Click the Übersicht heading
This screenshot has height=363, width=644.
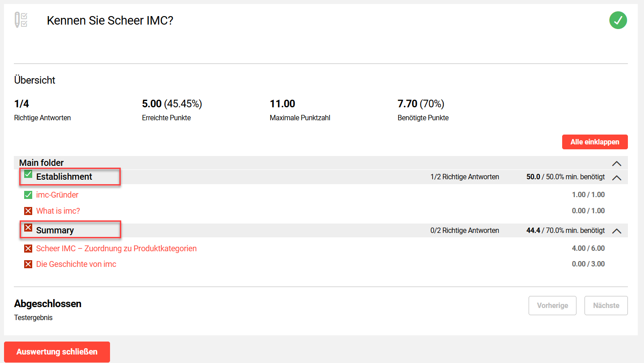tap(35, 80)
